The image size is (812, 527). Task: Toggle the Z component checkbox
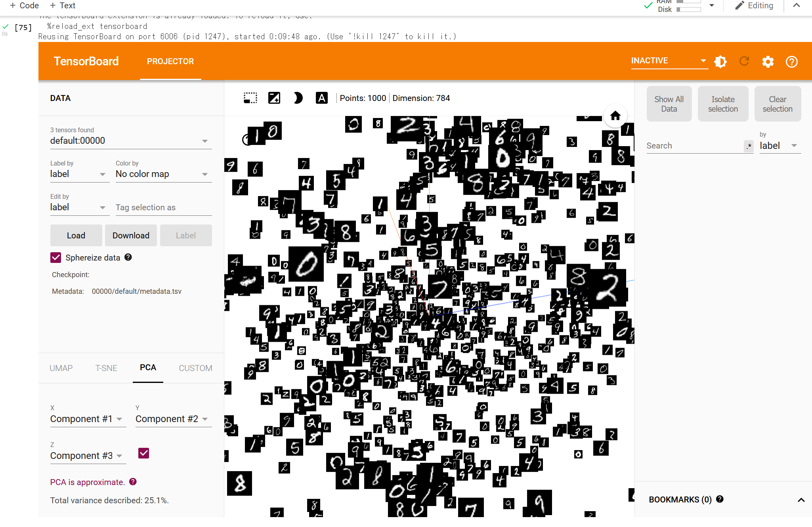pyautogui.click(x=143, y=453)
